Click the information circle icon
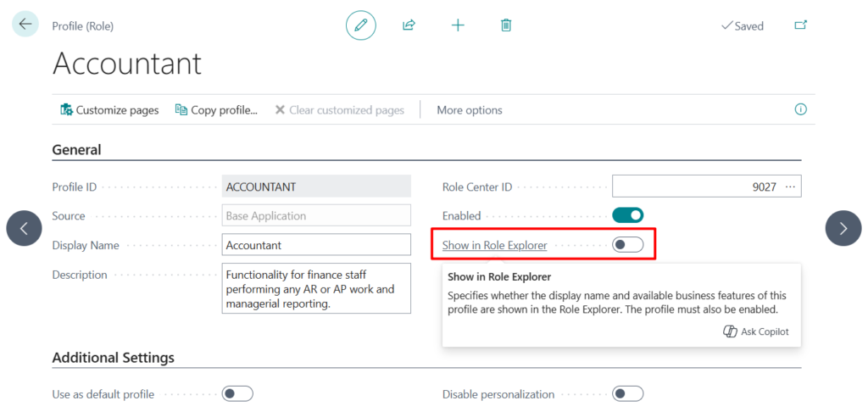Viewport: 868px width, 412px height. pyautogui.click(x=800, y=109)
